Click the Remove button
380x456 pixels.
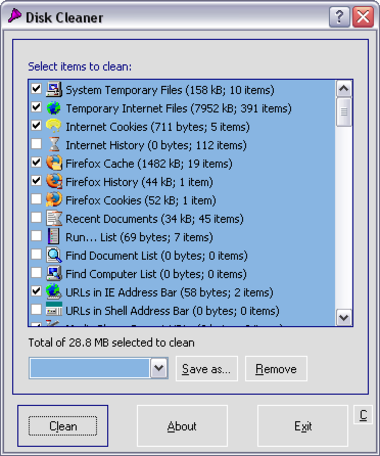click(276, 368)
